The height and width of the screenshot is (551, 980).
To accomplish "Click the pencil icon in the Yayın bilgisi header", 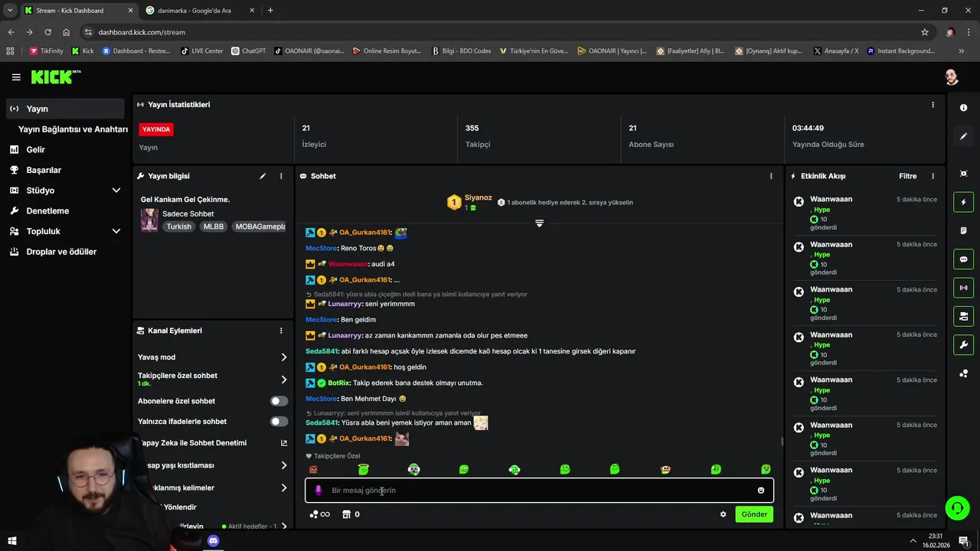I will coord(263,176).
